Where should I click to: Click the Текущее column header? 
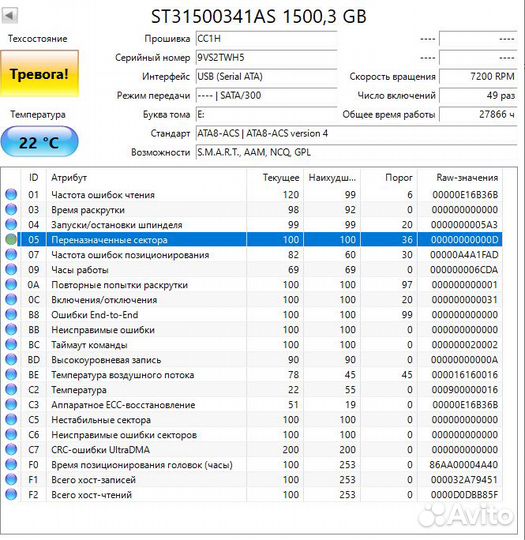pos(275,178)
